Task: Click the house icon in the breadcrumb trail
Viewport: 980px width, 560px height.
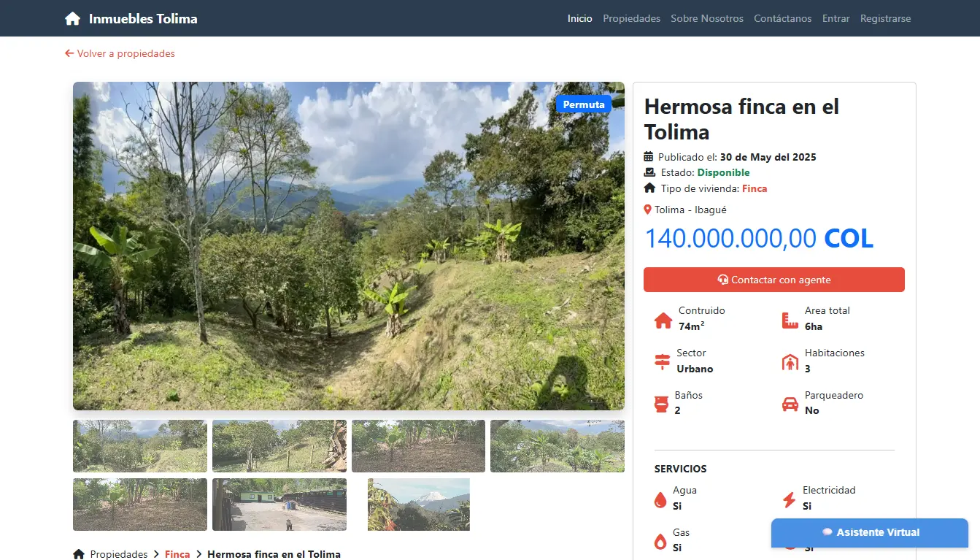Action: (78, 554)
